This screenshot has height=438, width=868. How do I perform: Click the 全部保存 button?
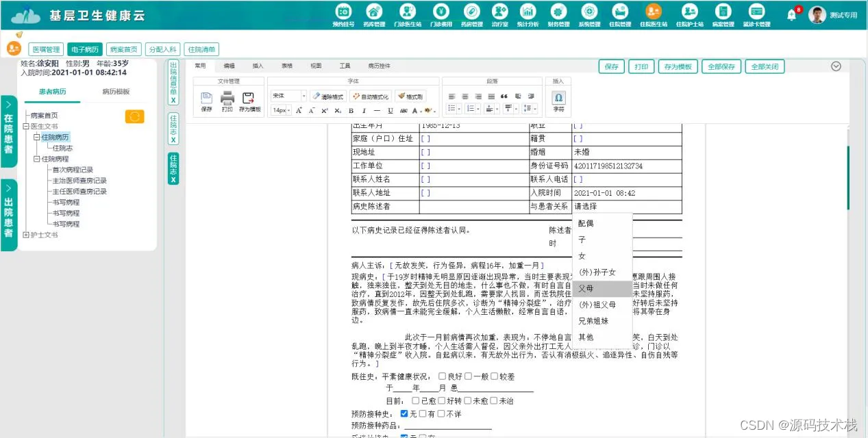(x=721, y=67)
